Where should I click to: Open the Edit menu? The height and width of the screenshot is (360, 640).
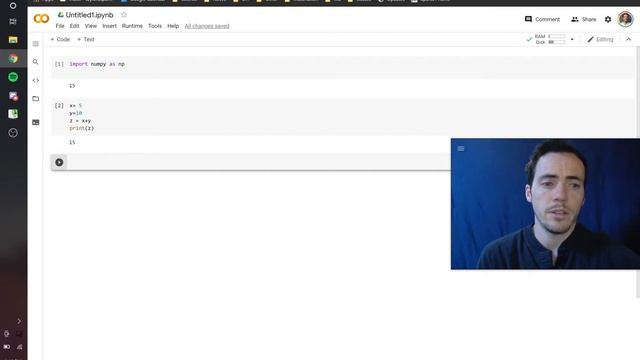point(74,26)
